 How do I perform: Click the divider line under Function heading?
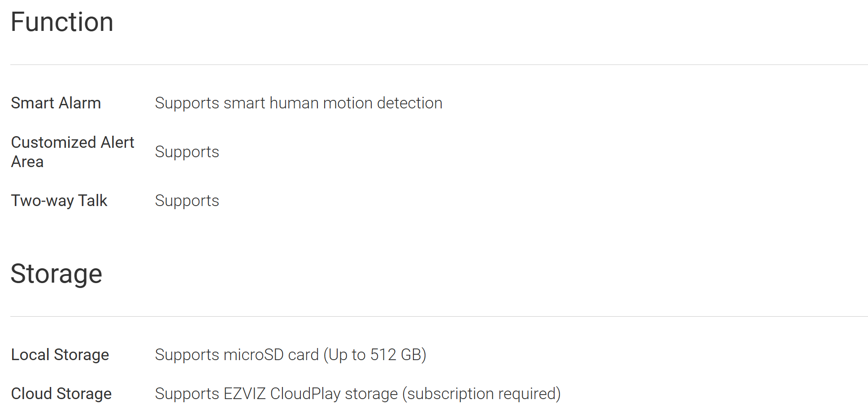click(x=439, y=64)
